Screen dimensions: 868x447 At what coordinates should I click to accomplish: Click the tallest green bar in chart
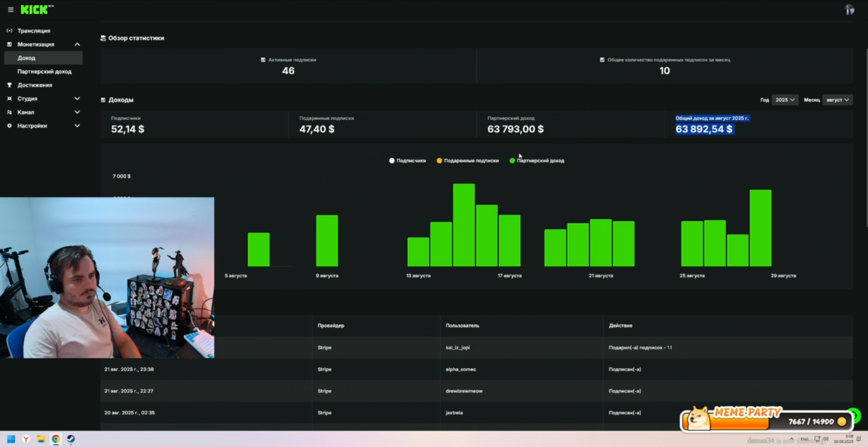[x=464, y=225]
